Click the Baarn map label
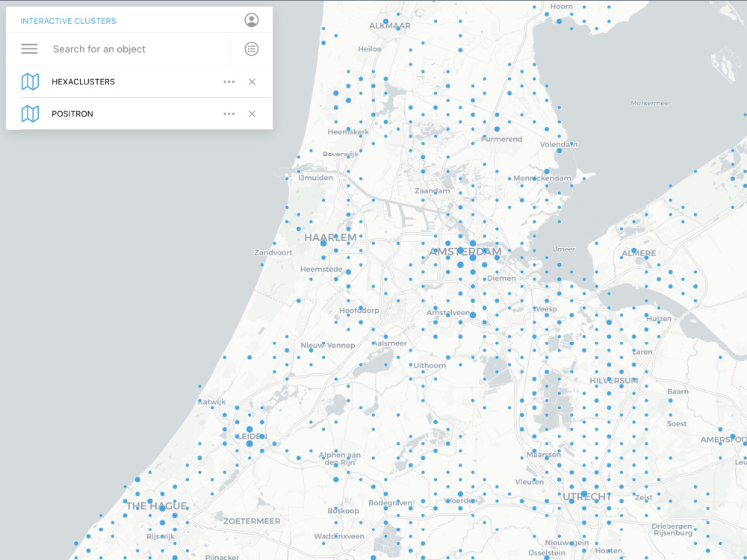 click(678, 391)
